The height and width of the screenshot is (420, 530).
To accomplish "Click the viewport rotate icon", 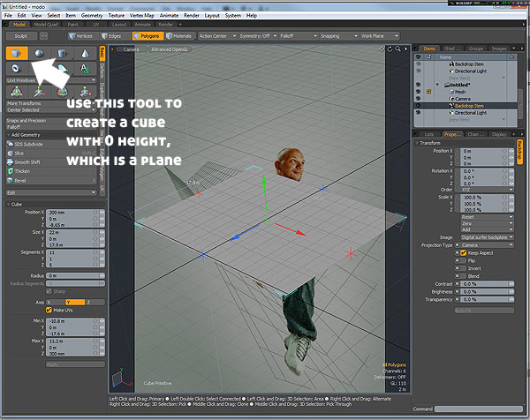I will click(x=390, y=49).
